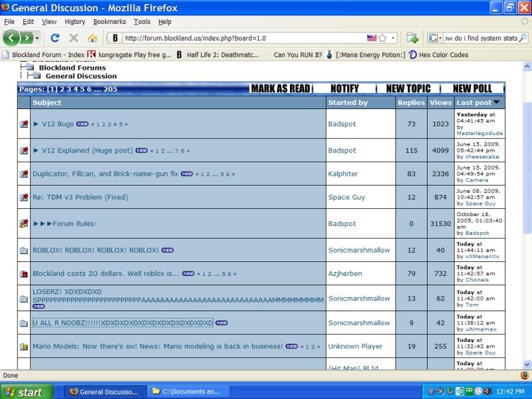532x399 pixels.
Task: Click the folder icon beside ROBLOX! ROBLOX! topic
Action: click(24, 251)
